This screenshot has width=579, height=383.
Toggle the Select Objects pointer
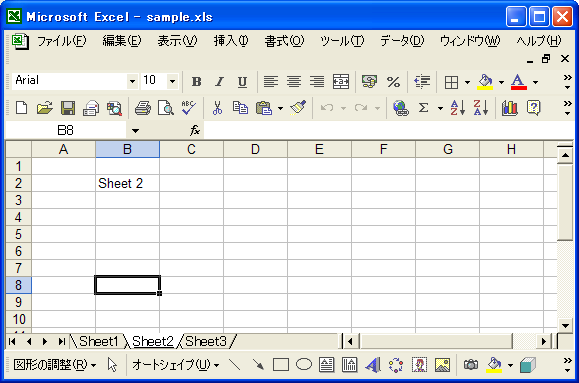point(112,365)
